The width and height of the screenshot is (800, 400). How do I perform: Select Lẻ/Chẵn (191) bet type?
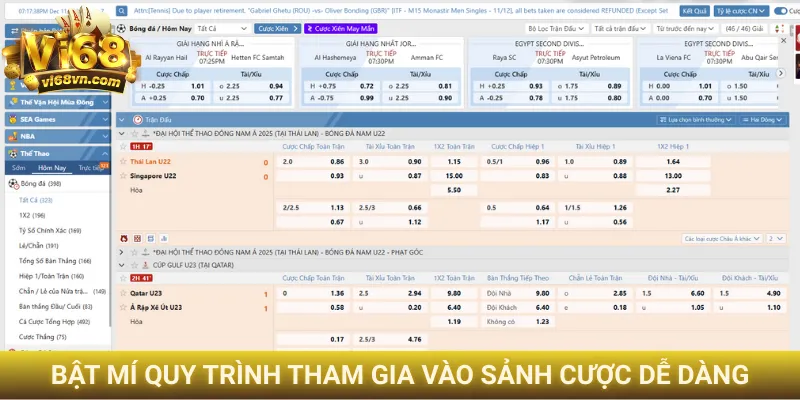[x=39, y=245]
